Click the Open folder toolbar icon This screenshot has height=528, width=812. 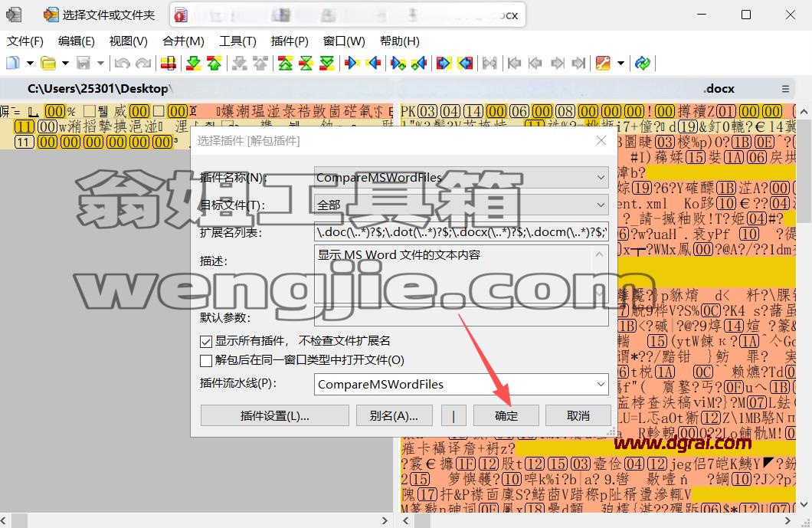[x=48, y=63]
